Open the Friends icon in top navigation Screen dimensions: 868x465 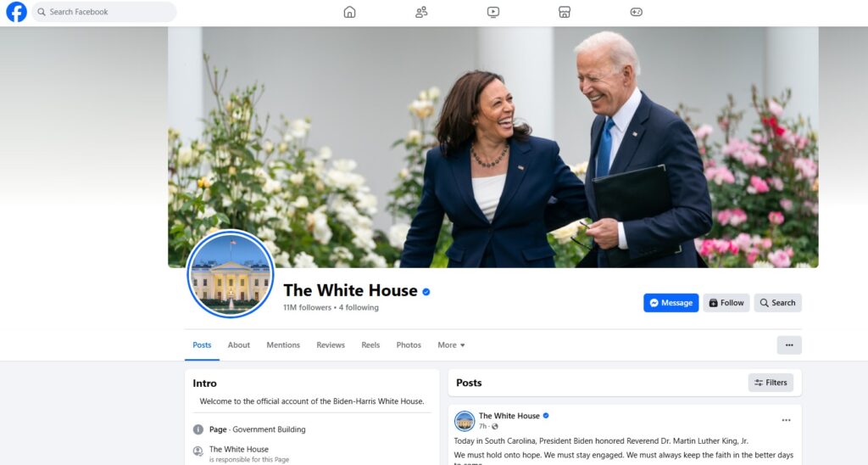(x=421, y=12)
